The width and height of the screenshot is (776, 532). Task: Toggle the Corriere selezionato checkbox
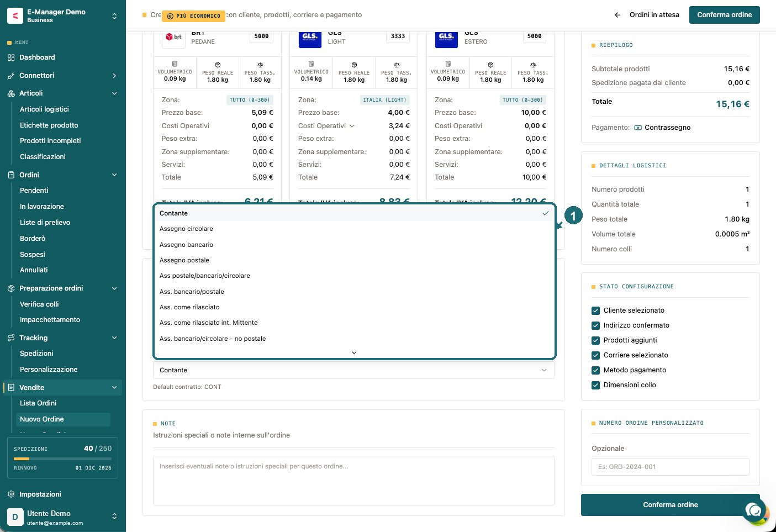point(595,355)
